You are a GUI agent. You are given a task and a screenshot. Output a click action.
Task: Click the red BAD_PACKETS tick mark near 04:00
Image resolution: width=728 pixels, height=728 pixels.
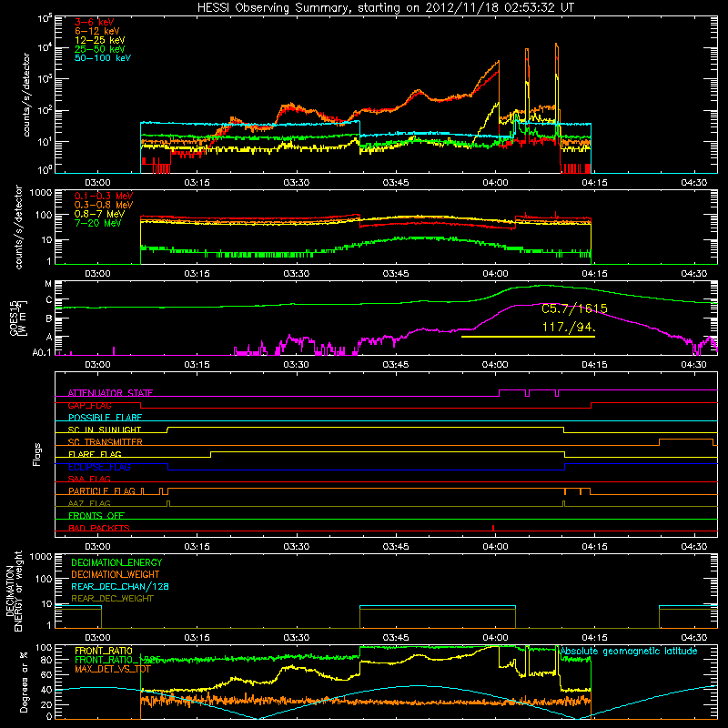pos(493,528)
